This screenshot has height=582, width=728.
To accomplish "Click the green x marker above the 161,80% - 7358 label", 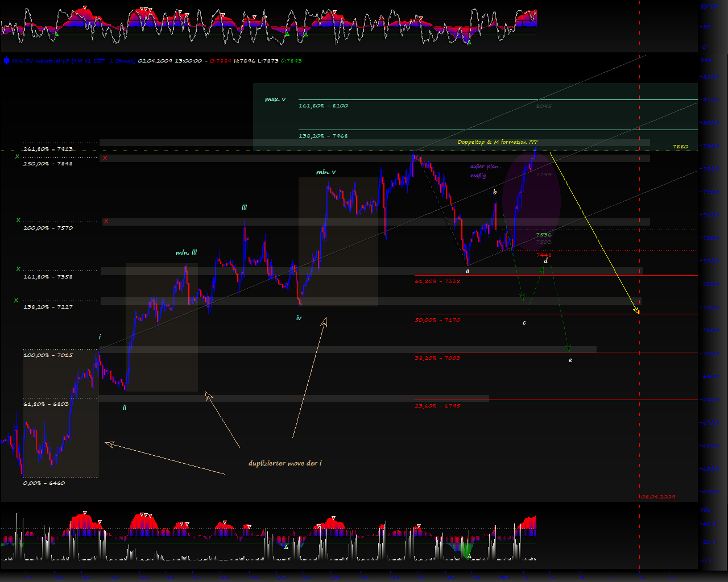I will [18, 268].
